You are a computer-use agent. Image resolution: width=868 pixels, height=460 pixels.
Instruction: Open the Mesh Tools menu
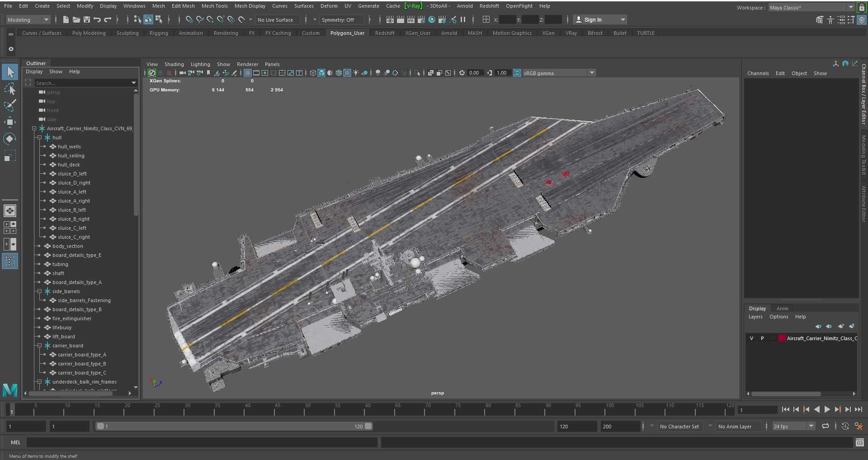pos(214,6)
